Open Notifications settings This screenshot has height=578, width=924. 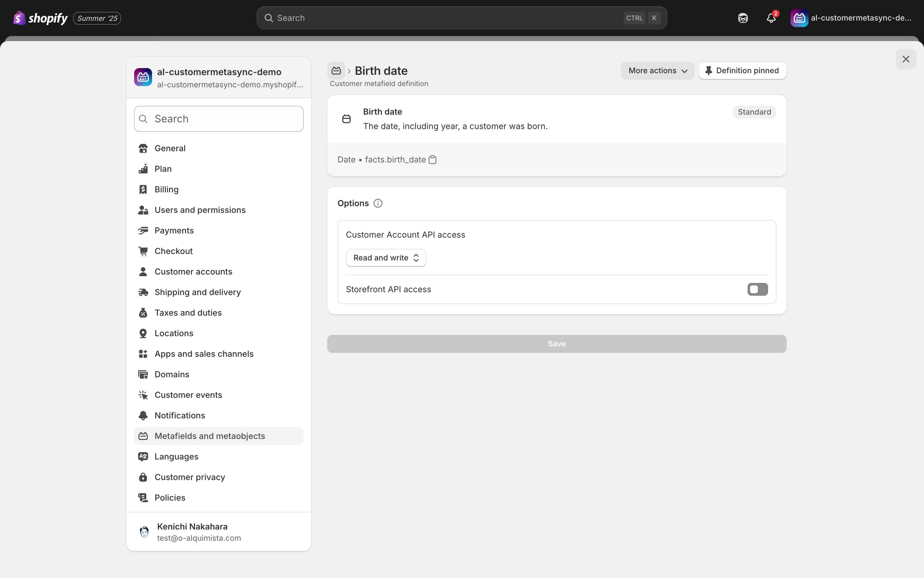point(219,416)
